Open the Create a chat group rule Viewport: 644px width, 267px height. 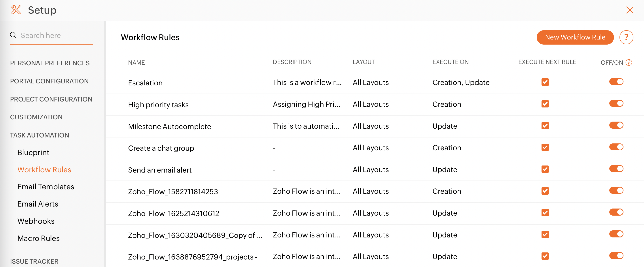click(x=161, y=148)
